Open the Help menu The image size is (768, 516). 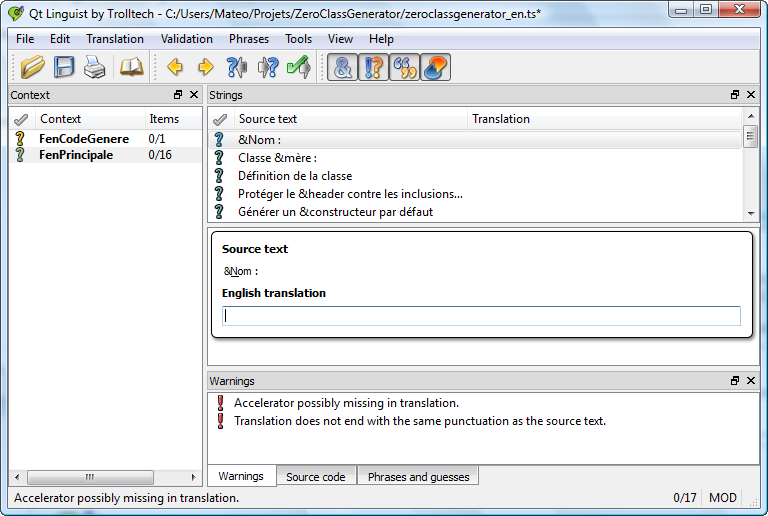coord(381,39)
